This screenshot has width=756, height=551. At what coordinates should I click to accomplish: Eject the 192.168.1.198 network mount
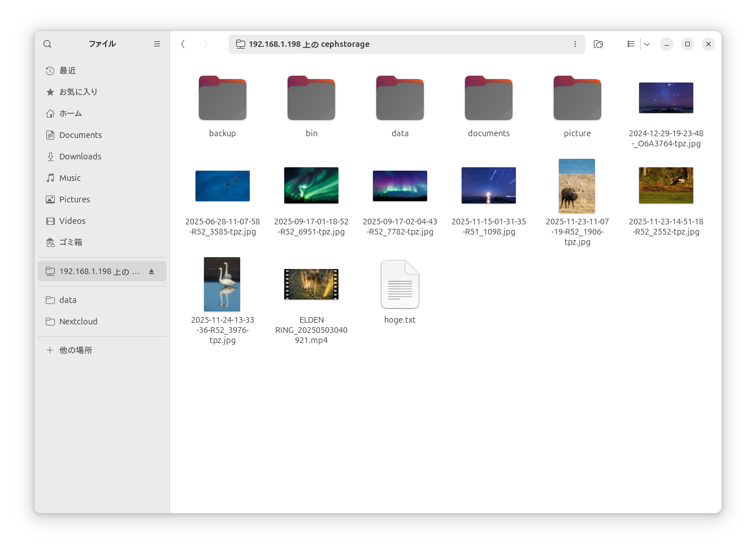coord(151,272)
